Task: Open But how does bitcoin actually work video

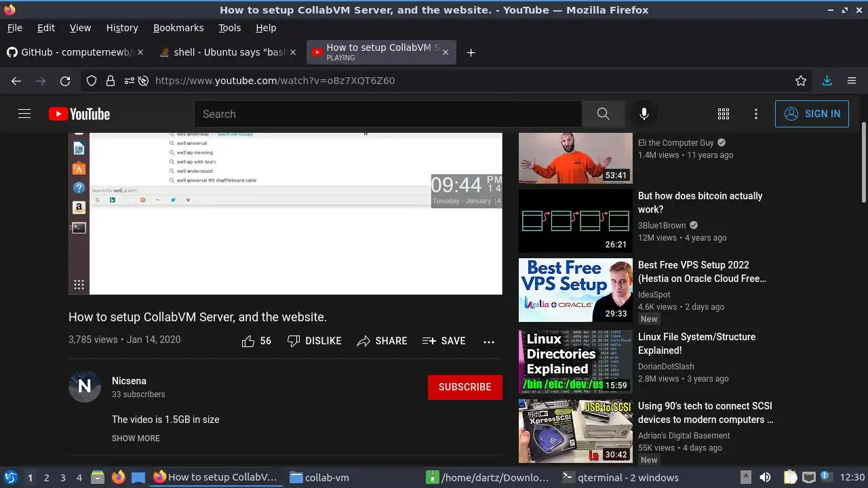Action: pyautogui.click(x=700, y=203)
